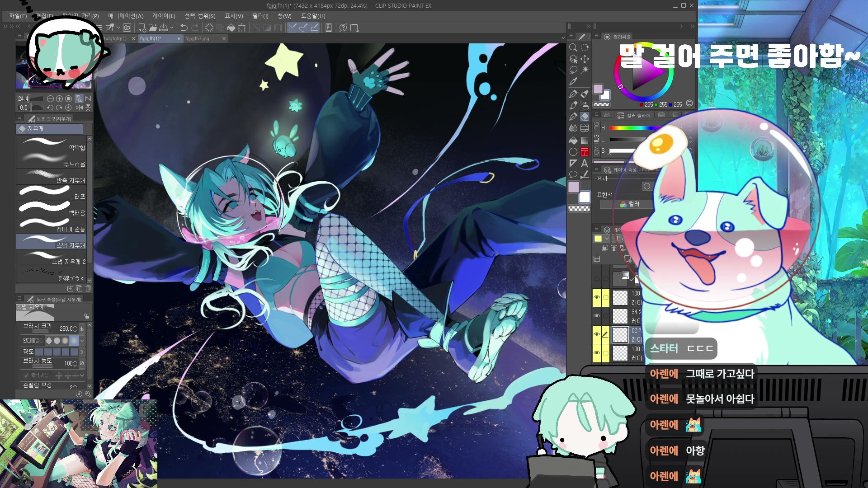Click the New canvas icon

(142, 28)
